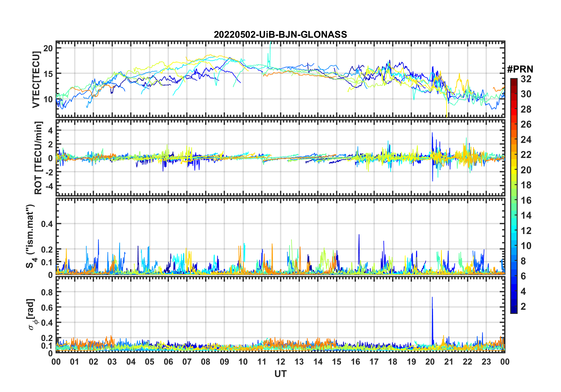Click the dark red top of the PRN colorbar
Screen dimensions: 561x392
click(514, 80)
